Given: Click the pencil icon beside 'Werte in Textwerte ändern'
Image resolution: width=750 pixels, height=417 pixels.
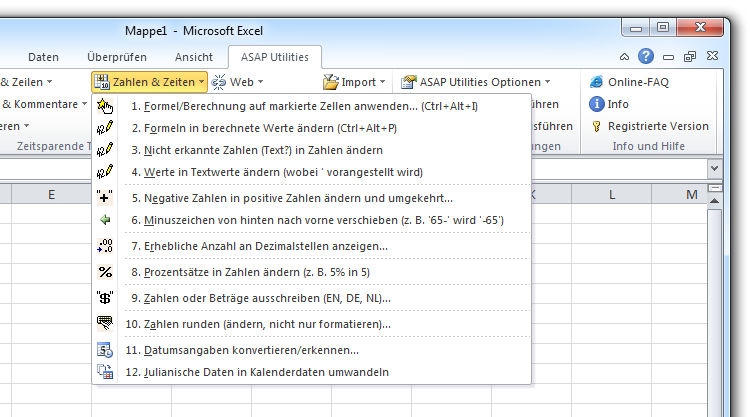Looking at the screenshot, I should tap(105, 172).
